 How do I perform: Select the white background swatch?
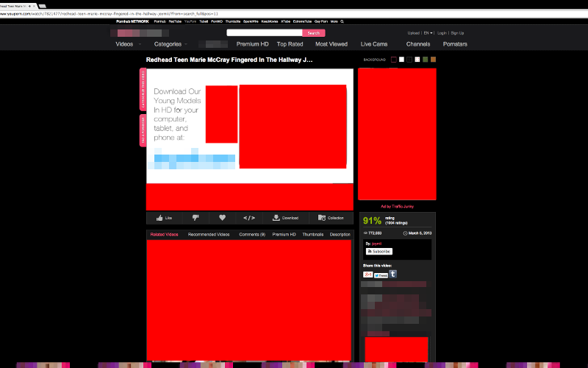coord(401,60)
